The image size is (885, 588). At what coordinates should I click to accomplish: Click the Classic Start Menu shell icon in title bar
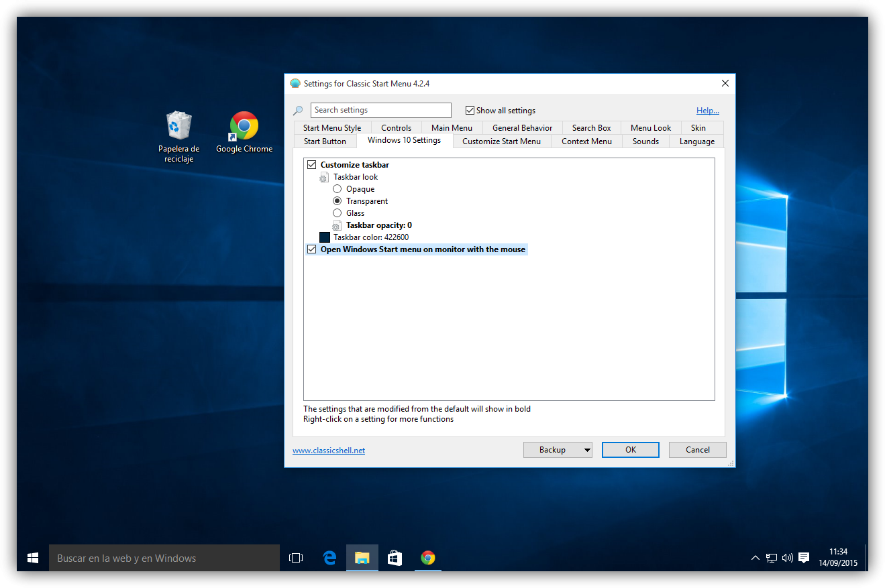tap(295, 84)
